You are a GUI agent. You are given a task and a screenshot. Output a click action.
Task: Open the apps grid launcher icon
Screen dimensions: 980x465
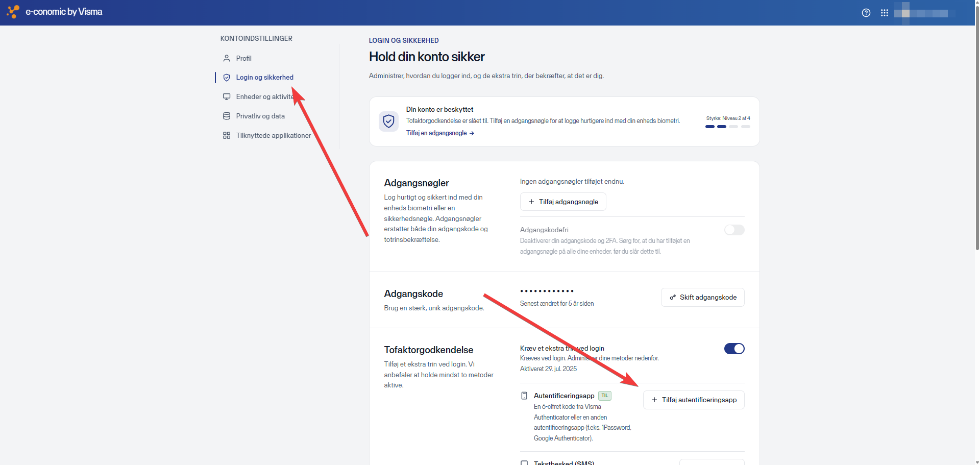(885, 13)
